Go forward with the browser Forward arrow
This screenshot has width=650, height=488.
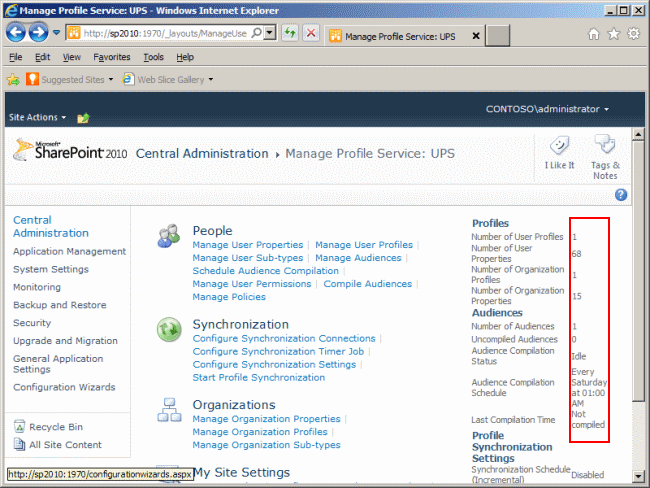[x=38, y=32]
